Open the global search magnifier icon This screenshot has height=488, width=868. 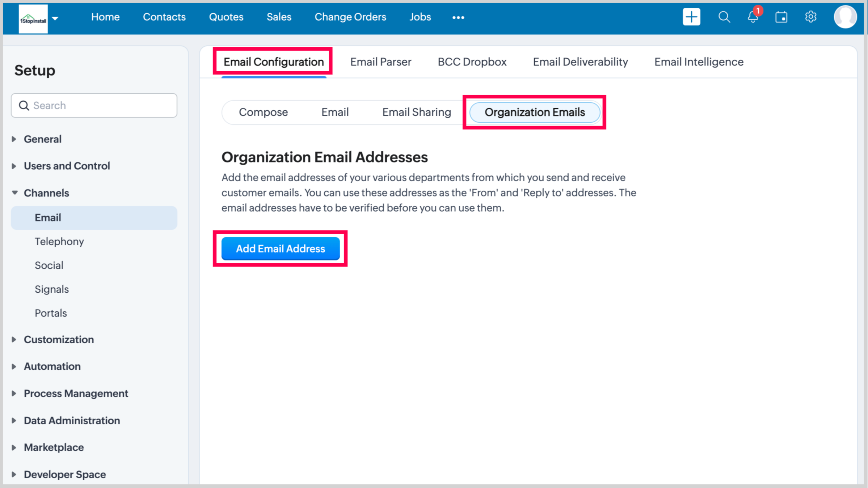pos(724,17)
